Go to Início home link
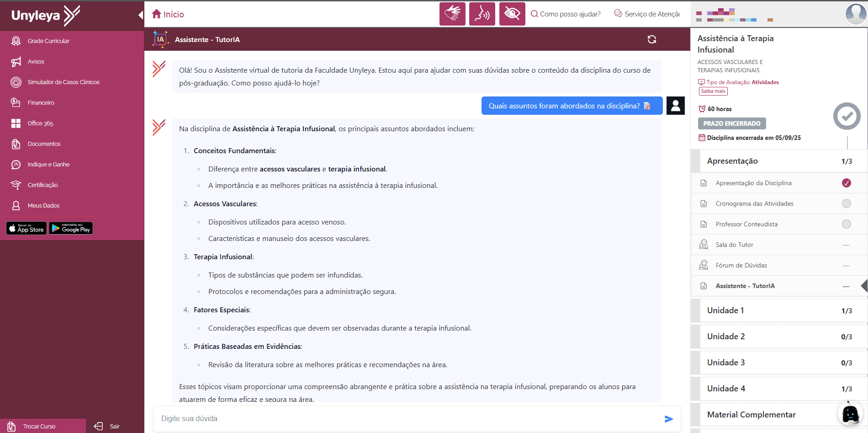The image size is (868, 433). point(168,14)
